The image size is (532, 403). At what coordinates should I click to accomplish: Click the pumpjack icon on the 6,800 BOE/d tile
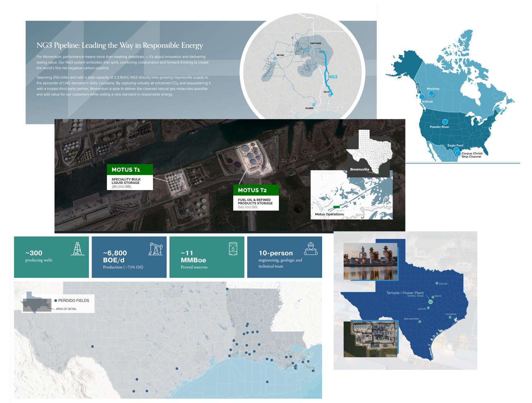(x=155, y=249)
